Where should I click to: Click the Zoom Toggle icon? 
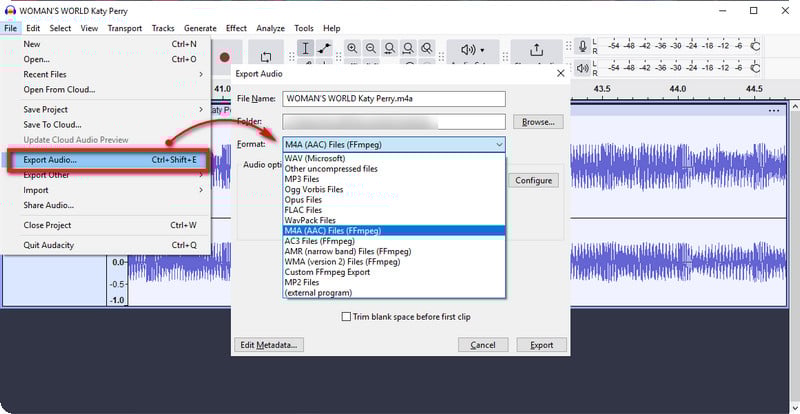tap(427, 48)
